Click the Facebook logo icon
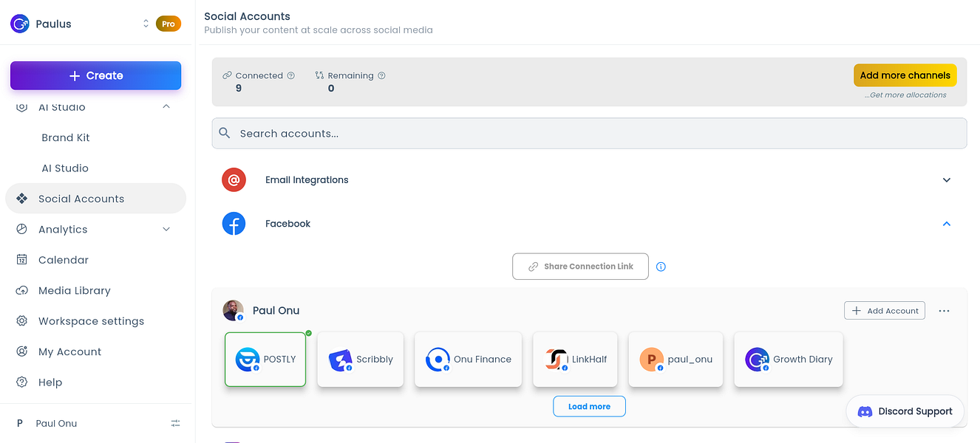980x443 pixels. pyautogui.click(x=234, y=224)
